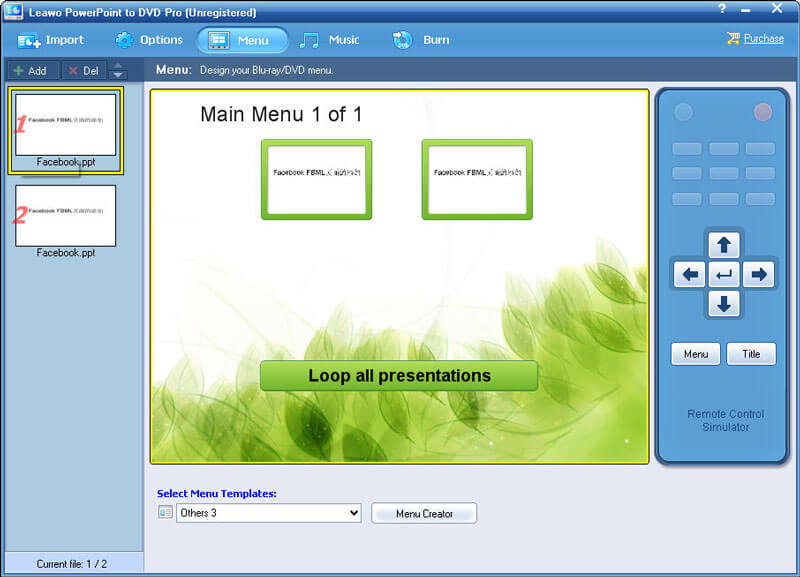The image size is (800, 577).
Task: Click the Add button with the plus icon
Action: (x=30, y=71)
